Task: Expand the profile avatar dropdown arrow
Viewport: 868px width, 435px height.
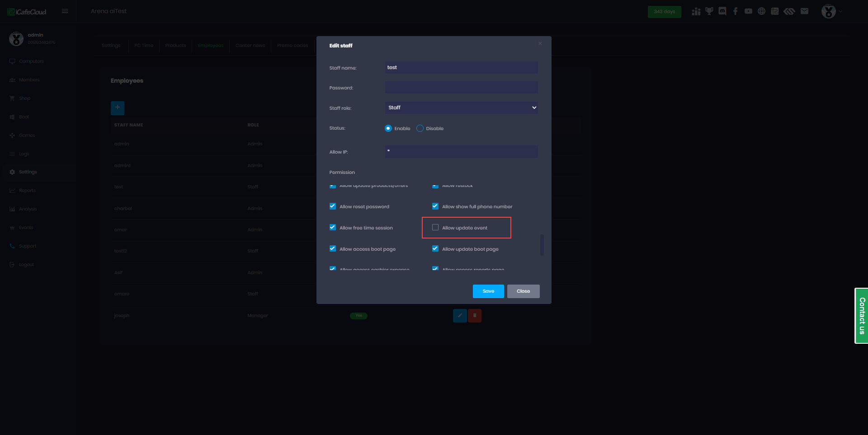Action: pos(841,12)
